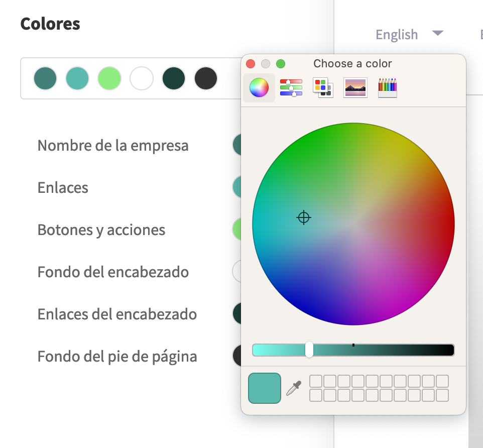
Task: Switch to color sliders mode
Action: point(291,87)
